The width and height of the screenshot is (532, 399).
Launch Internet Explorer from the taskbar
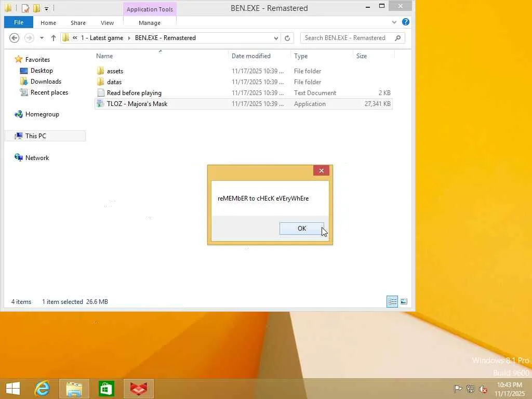[43, 388]
